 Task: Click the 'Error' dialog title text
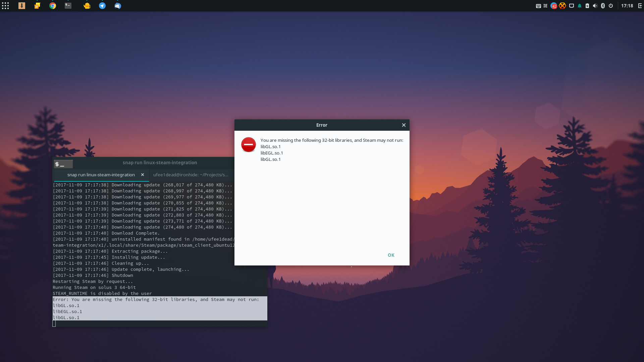(322, 125)
